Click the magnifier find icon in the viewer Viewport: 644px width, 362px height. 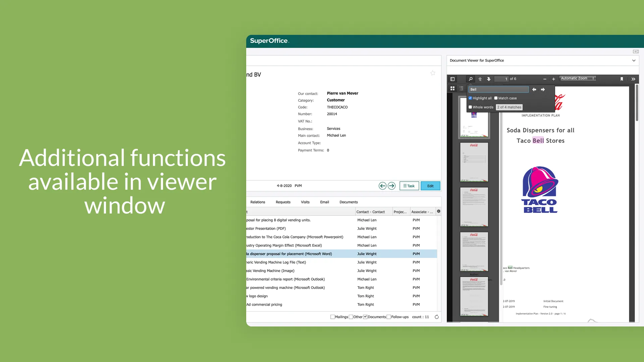coord(471,79)
